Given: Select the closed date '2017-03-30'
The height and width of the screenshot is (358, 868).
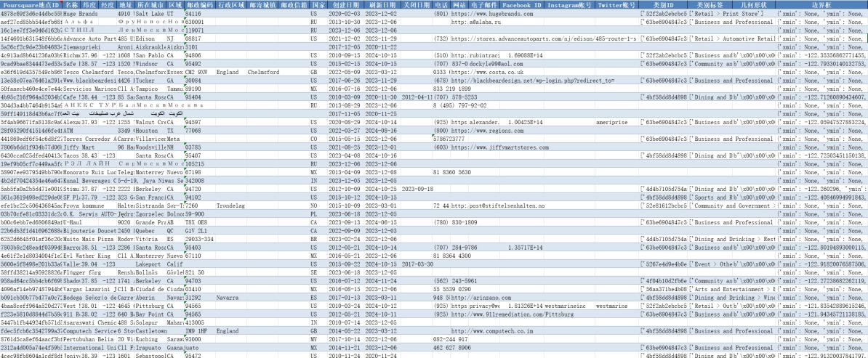Looking at the screenshot, I should click(417, 264).
